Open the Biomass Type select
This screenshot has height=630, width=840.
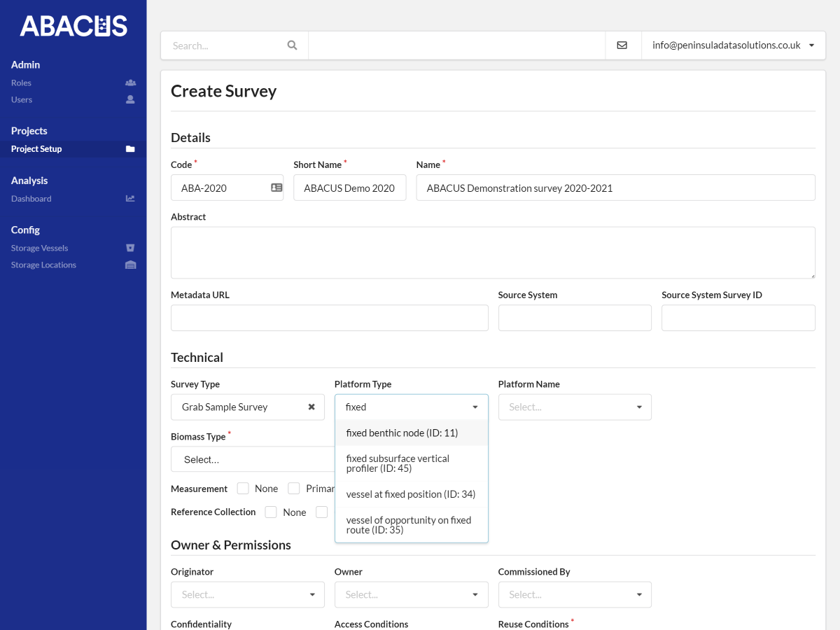pyautogui.click(x=253, y=459)
